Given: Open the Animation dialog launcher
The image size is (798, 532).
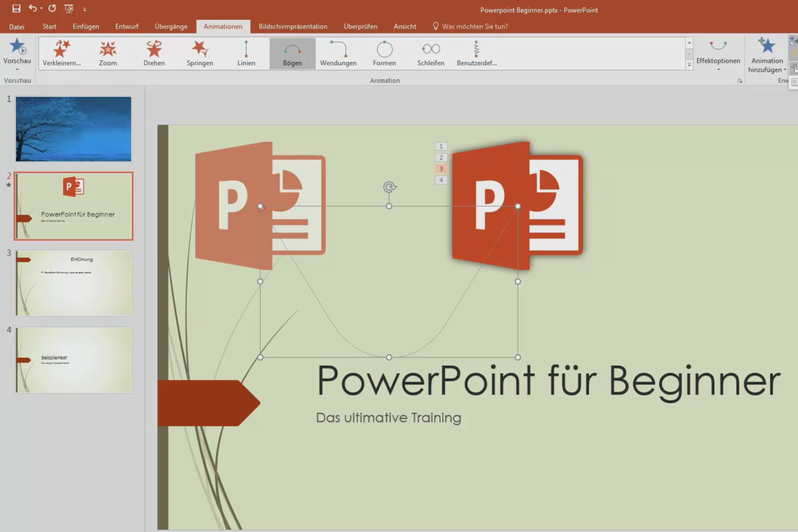Looking at the screenshot, I should coord(740,80).
